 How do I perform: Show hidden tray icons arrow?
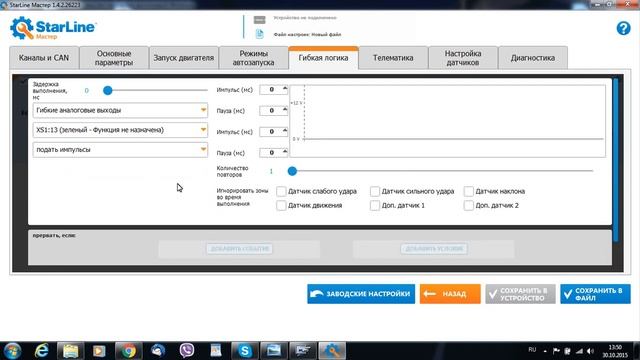point(545,351)
